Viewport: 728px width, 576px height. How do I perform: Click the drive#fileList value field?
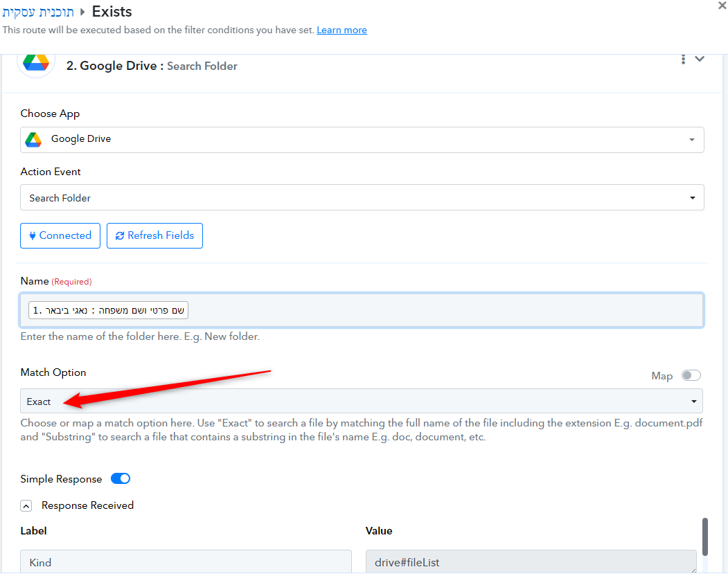pyautogui.click(x=531, y=562)
